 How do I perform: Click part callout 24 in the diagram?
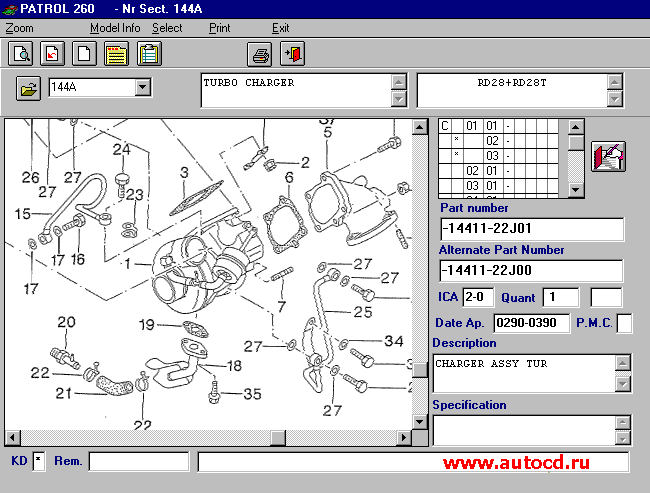(x=121, y=149)
